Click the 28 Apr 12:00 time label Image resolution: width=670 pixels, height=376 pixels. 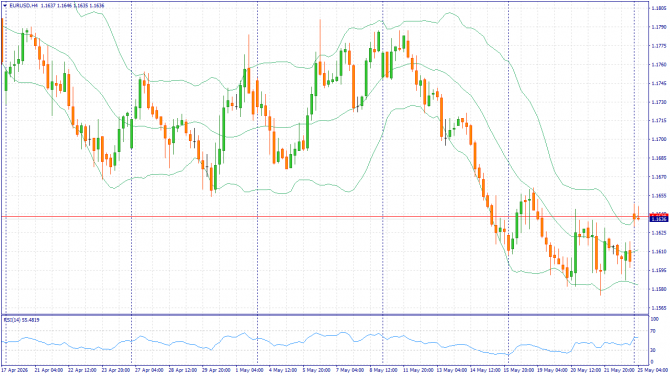[x=183, y=370]
